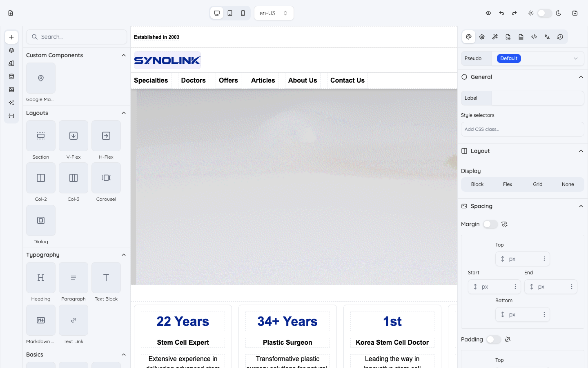Click Doctors in the site navigation
The height and width of the screenshot is (368, 588).
194,80
